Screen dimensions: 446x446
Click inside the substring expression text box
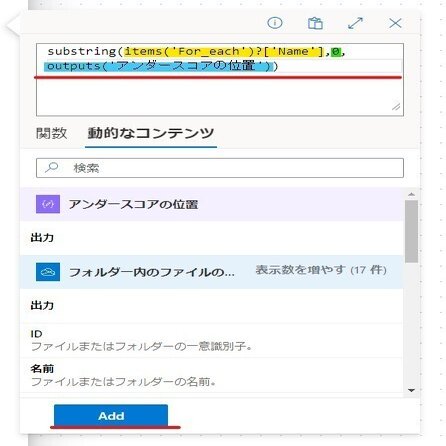point(220,80)
